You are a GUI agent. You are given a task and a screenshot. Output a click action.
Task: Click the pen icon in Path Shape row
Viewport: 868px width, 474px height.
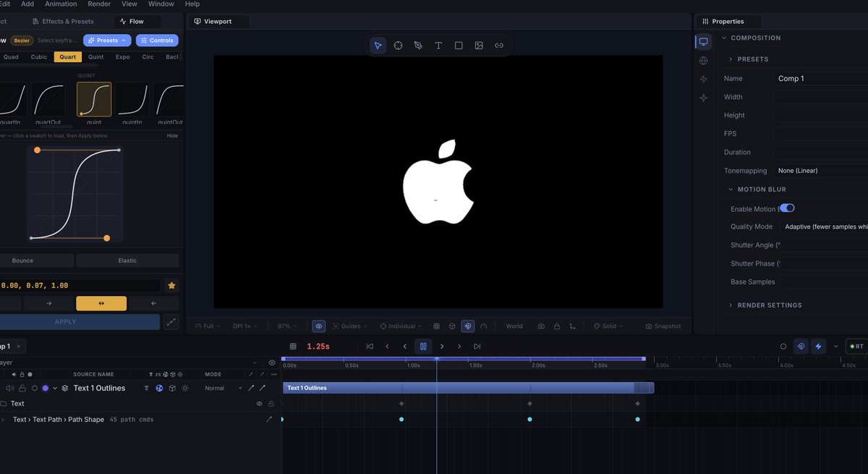[269, 419]
